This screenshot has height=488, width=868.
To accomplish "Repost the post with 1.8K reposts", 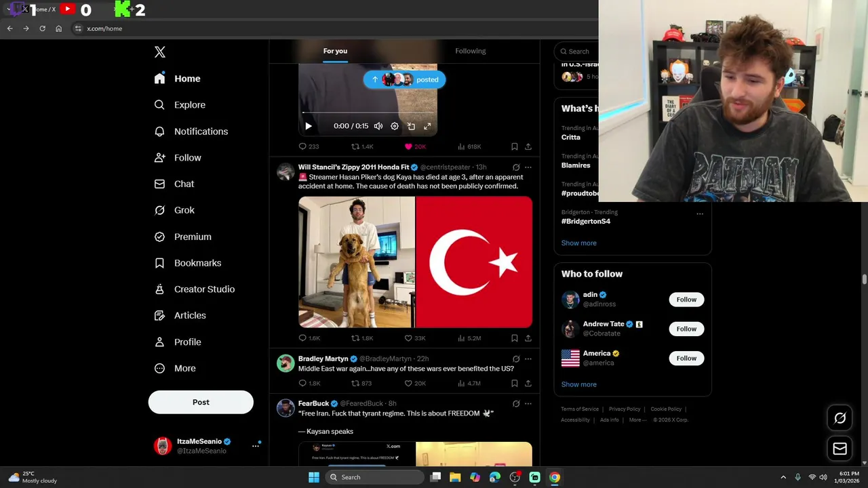I will click(x=362, y=338).
